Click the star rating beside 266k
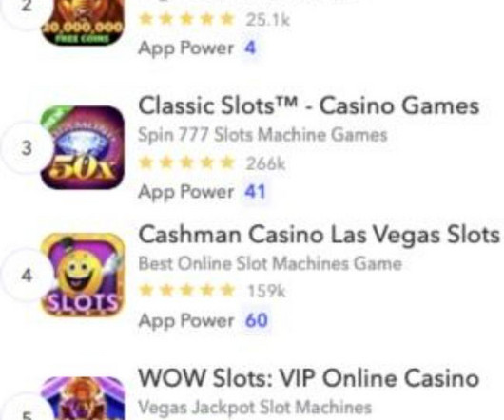This screenshot has height=420, width=504. [186, 163]
